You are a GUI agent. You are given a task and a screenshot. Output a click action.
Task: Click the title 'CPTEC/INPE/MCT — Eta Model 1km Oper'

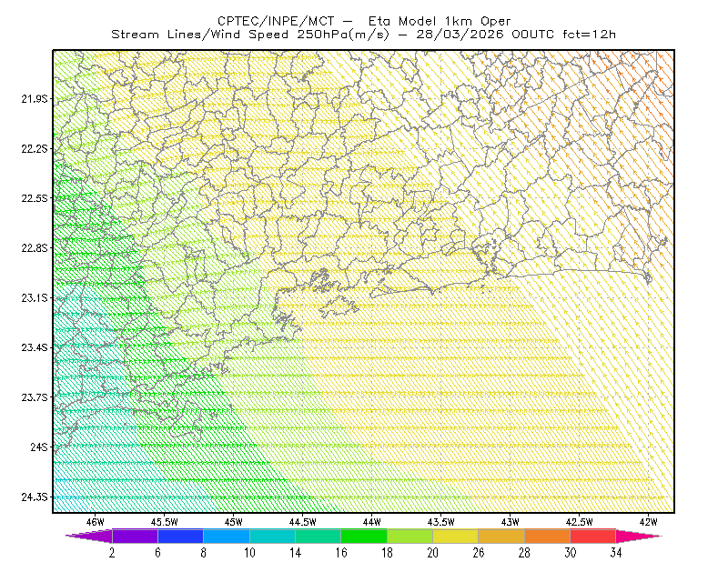[x=364, y=21]
